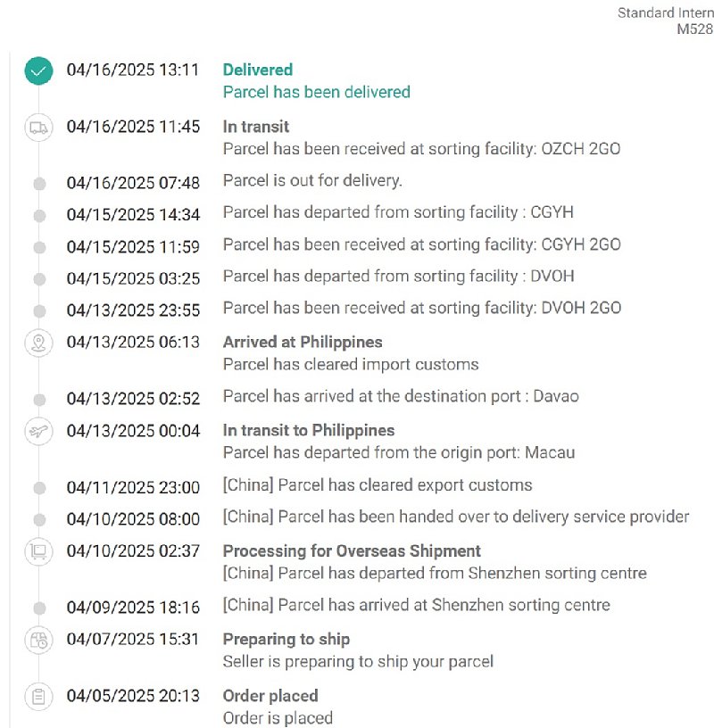Click the dot for arrived at Shenzhen sorting centre

(x=39, y=608)
